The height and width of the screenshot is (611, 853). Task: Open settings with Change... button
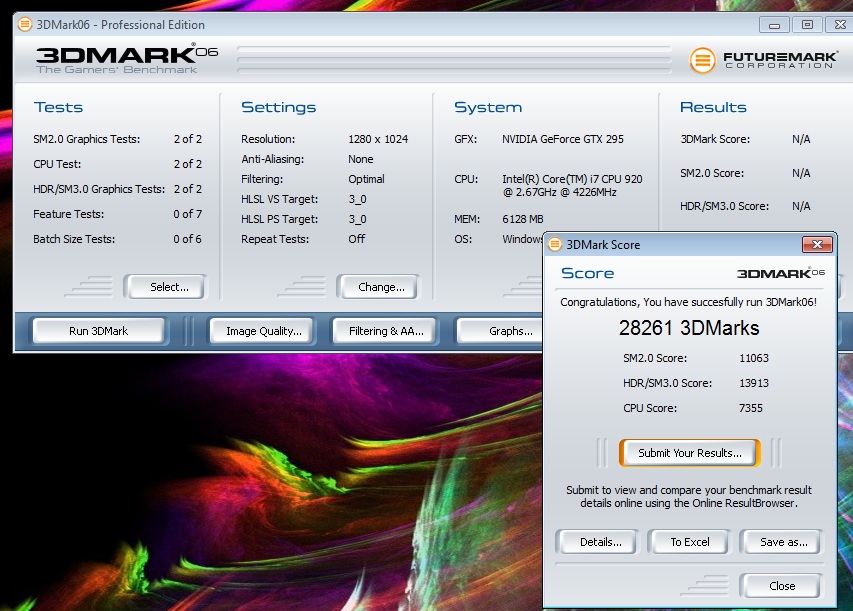378,287
